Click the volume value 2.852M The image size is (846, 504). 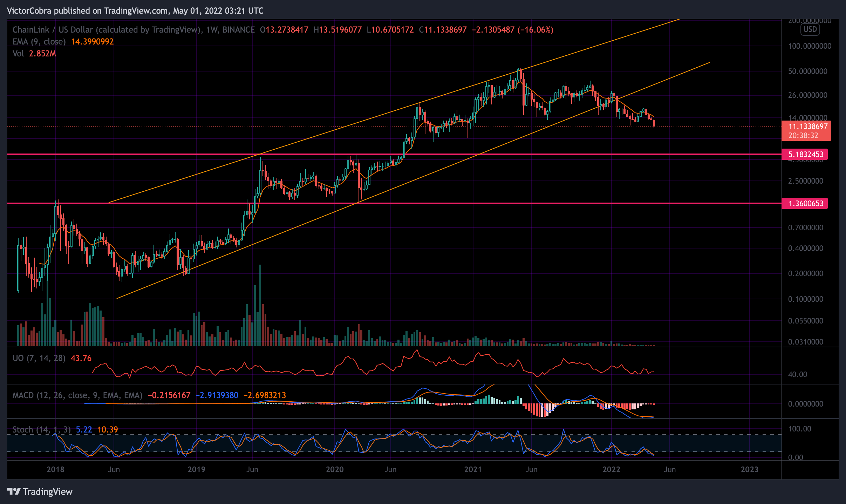[42, 54]
